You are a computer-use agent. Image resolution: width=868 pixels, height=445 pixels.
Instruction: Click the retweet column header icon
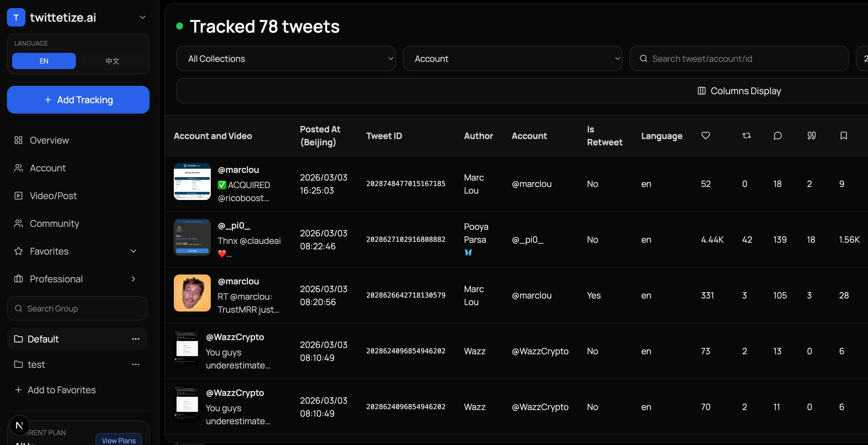(x=747, y=136)
